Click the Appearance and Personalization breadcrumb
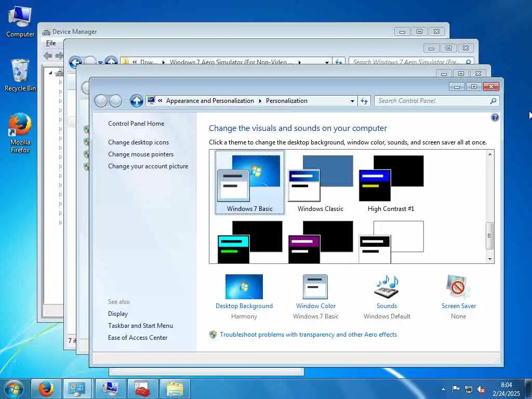Image resolution: width=532 pixels, height=399 pixels. (210, 101)
